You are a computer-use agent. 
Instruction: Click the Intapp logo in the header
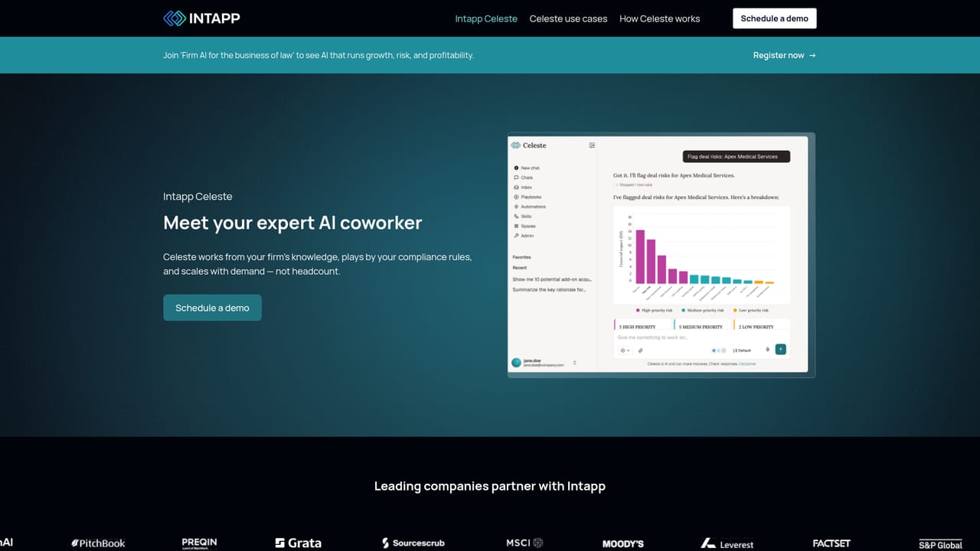(201, 18)
